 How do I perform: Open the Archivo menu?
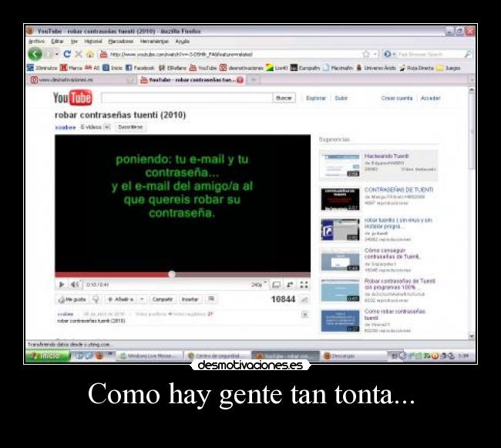36,42
